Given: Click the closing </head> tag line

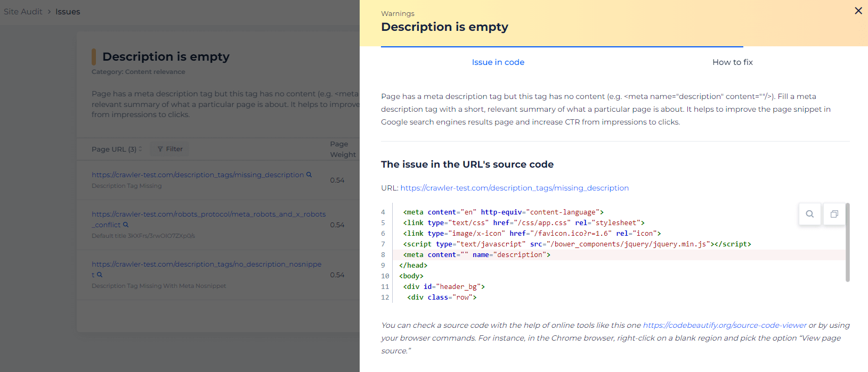Looking at the screenshot, I should [413, 266].
